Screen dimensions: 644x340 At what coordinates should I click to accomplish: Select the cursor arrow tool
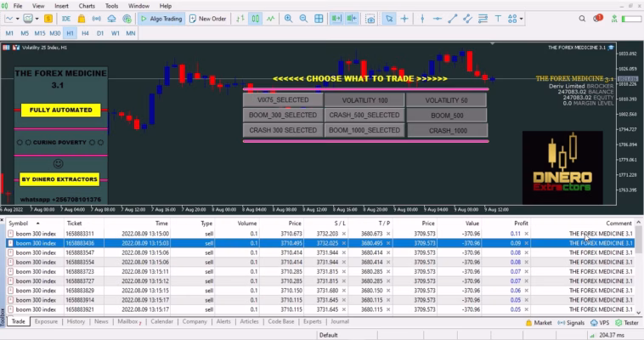(389, 19)
